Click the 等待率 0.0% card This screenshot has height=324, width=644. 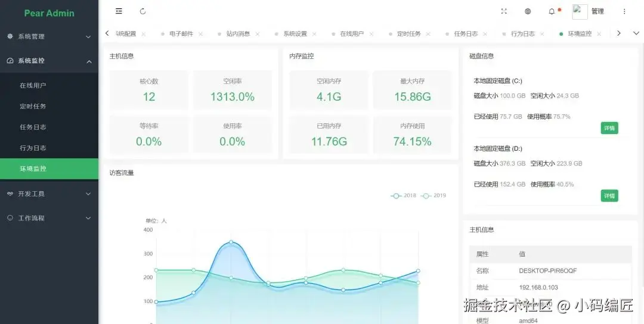148,135
